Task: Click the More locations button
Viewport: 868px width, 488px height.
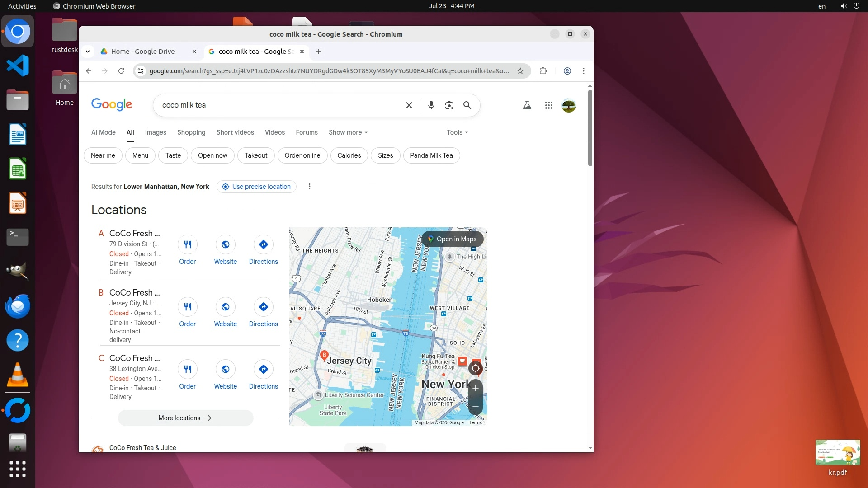Action: tap(185, 418)
